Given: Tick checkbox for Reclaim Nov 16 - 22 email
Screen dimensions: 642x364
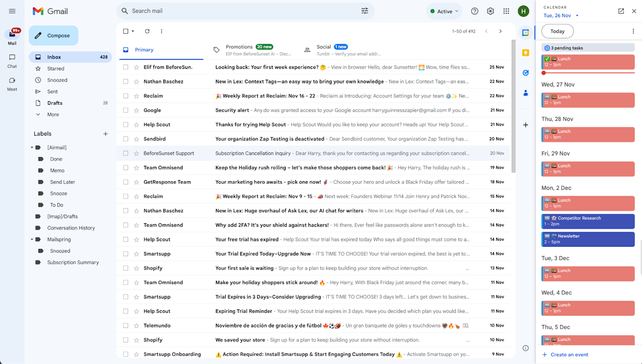Looking at the screenshot, I should coord(126,96).
